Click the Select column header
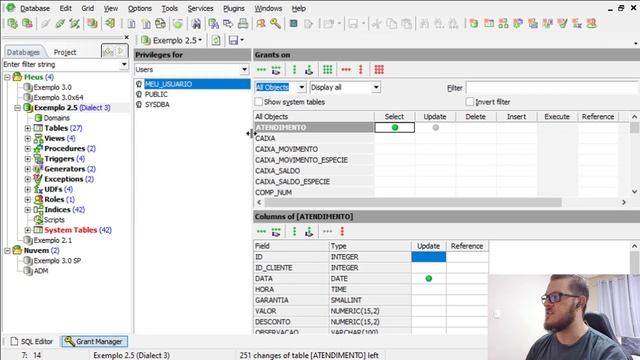This screenshot has width=640, height=360. (394, 117)
